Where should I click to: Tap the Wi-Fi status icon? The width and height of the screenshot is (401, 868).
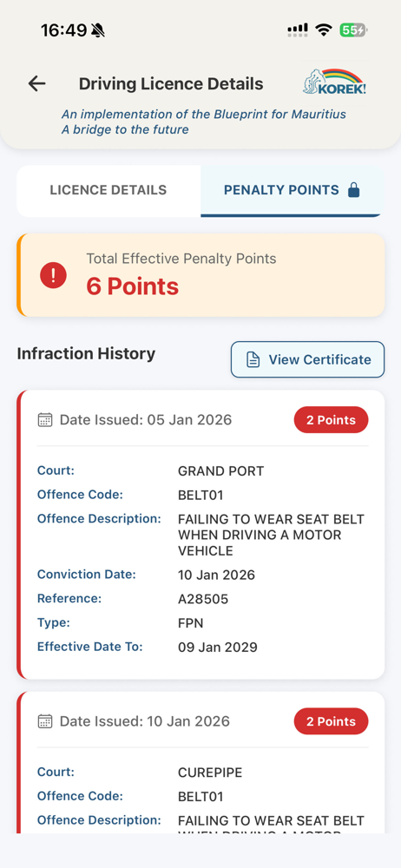pos(323,30)
